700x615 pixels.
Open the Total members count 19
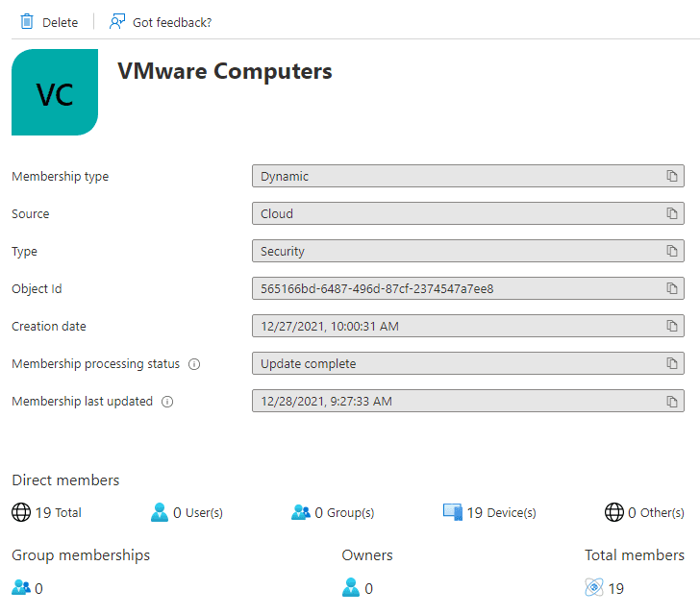pyautogui.click(x=616, y=589)
